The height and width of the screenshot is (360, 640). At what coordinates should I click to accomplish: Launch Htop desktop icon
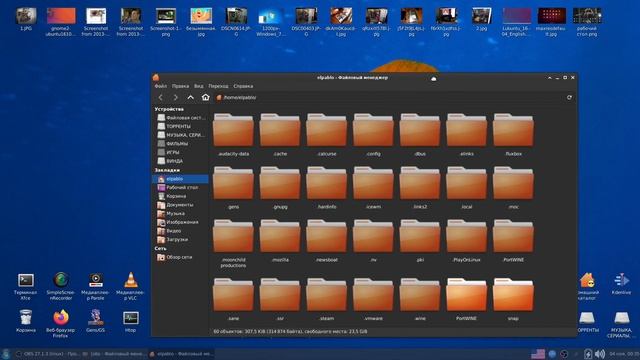(131, 321)
